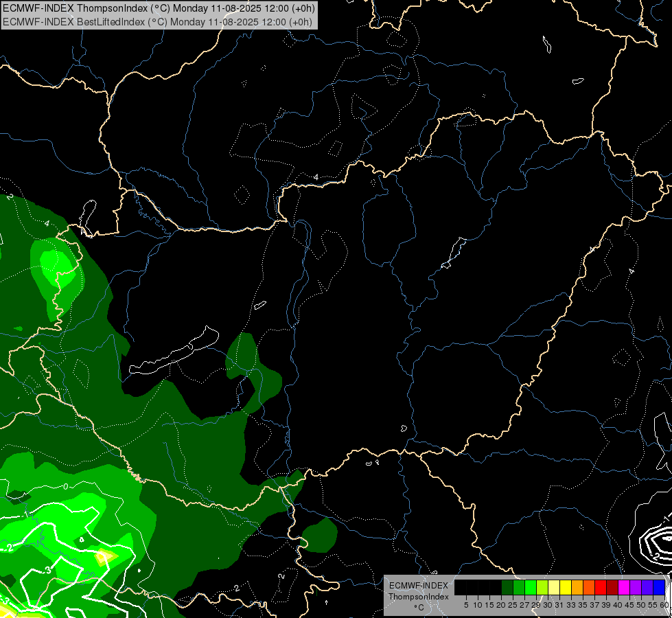672x618 pixels.
Task: Click legend tick value 45
Action: (x=630, y=605)
